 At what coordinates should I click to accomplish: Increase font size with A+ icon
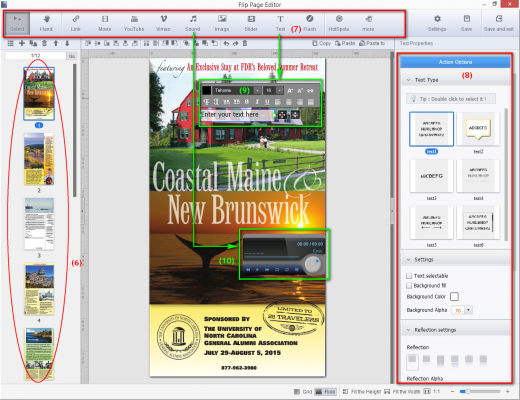click(x=290, y=90)
